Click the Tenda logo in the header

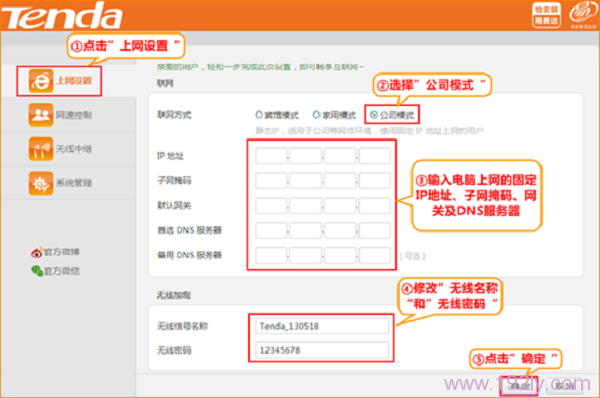point(61,16)
